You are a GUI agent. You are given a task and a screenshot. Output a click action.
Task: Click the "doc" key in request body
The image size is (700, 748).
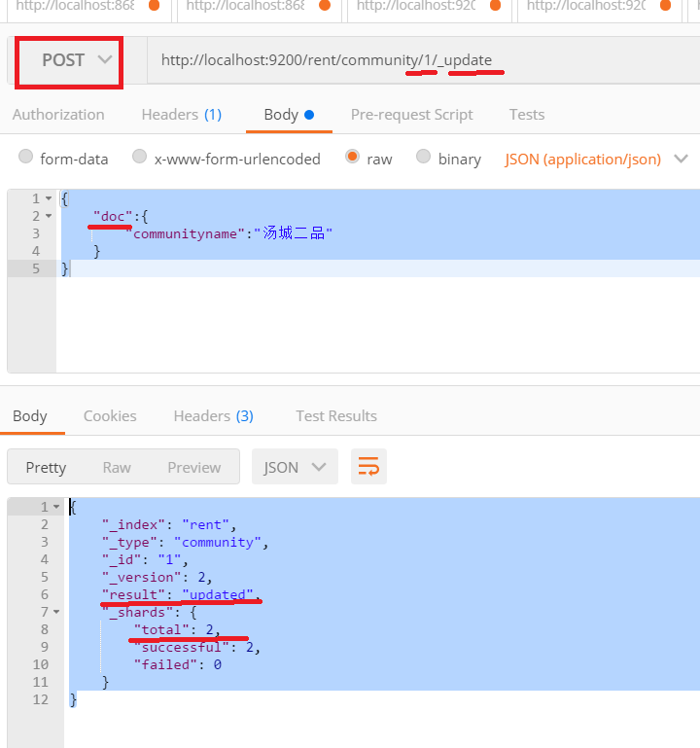click(x=113, y=217)
